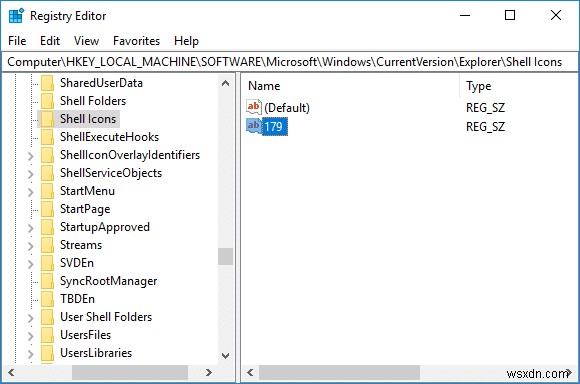Screen dimensions: 580x384
Task: Click REG_SZ type in the 179 row
Action: [x=485, y=127]
